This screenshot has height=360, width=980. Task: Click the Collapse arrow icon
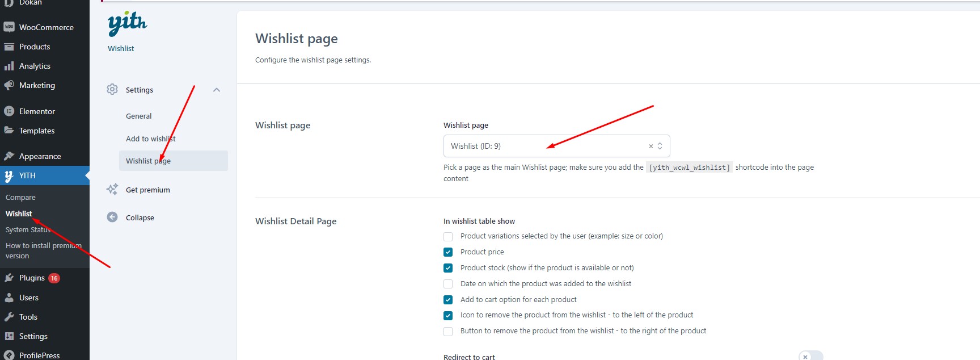coord(112,217)
